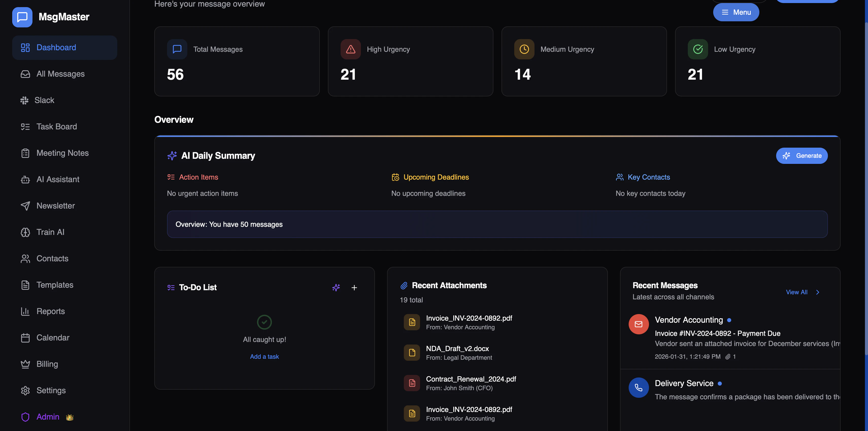The width and height of the screenshot is (868, 431).
Task: Click the unread indicator on Vendor Accounting message
Action: 729,320
